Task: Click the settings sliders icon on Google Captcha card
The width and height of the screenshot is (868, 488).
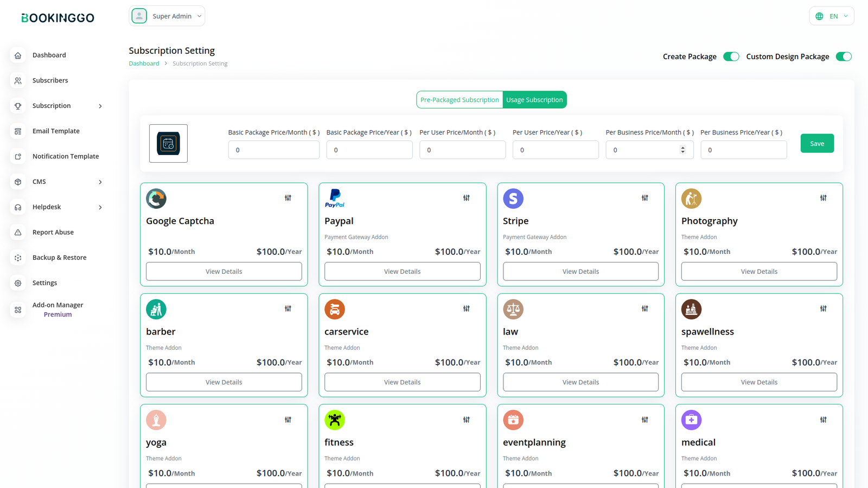Action: point(288,198)
